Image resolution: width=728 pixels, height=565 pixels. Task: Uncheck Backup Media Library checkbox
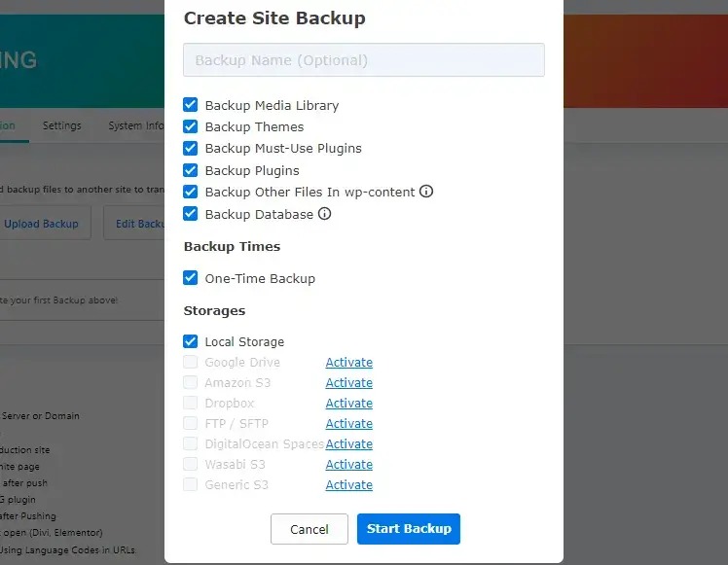point(191,105)
